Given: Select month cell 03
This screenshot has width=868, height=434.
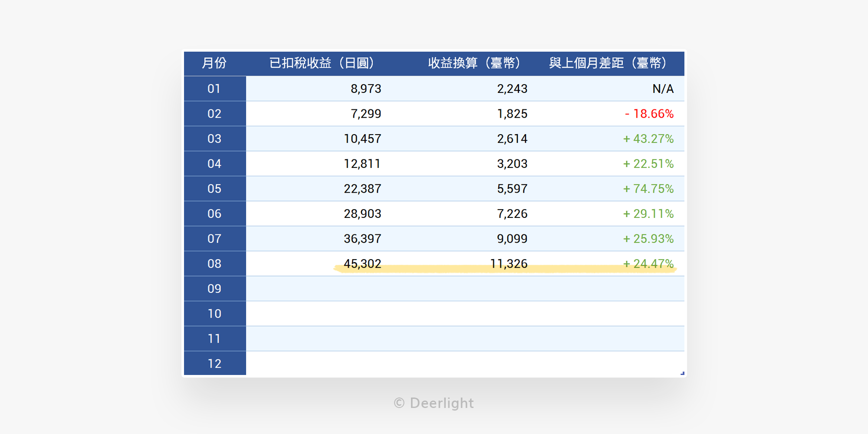Looking at the screenshot, I should coord(215,138).
